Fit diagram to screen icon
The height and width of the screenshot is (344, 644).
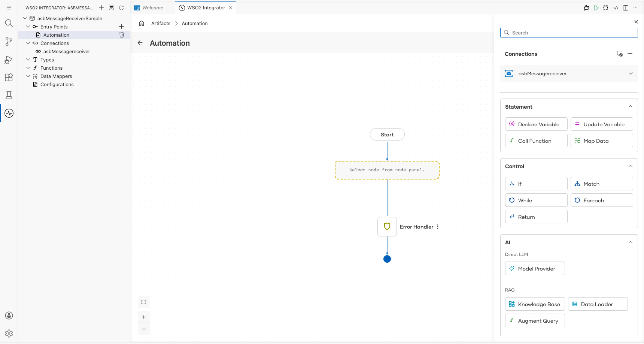[x=144, y=302]
